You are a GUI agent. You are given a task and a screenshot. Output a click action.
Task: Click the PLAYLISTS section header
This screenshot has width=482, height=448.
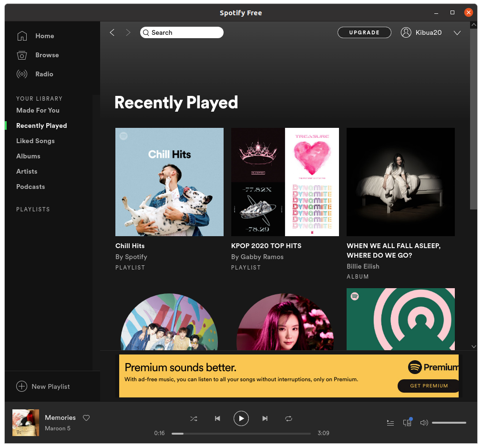pos(33,209)
